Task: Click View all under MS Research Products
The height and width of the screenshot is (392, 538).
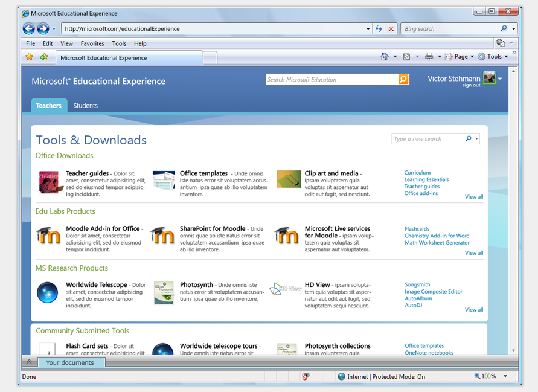Action: click(x=474, y=310)
